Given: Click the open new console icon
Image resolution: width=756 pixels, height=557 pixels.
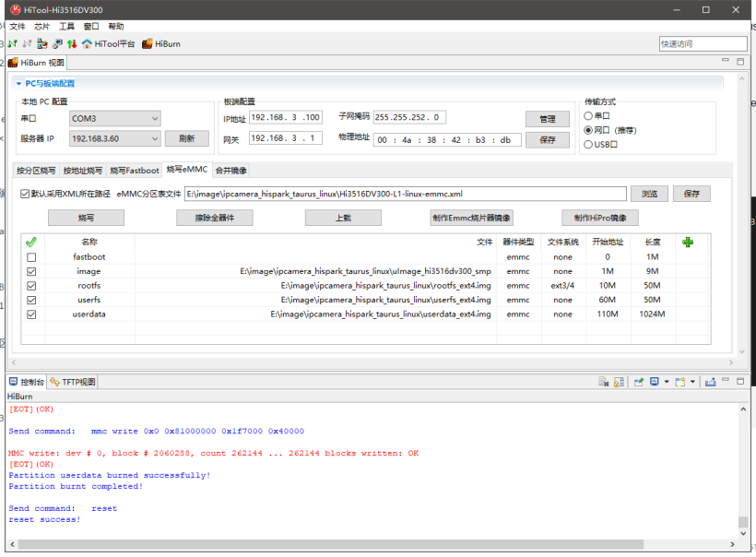Looking at the screenshot, I should [x=679, y=382].
